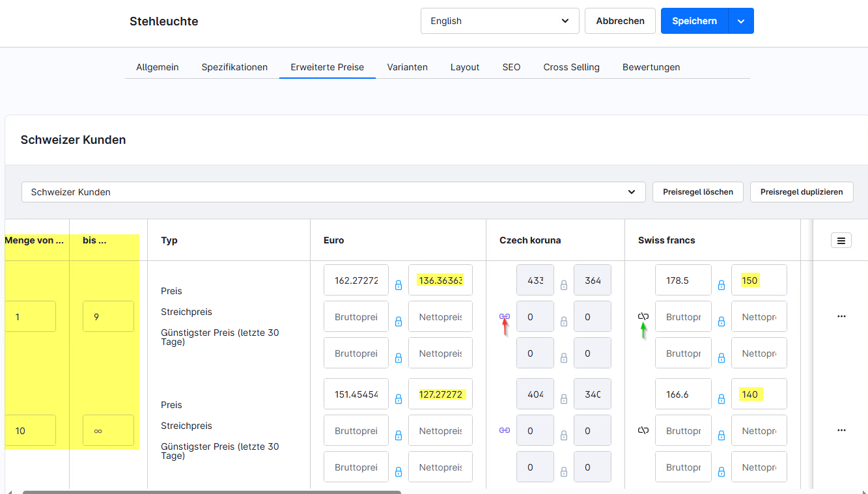Click Czech koruna net field 364
The image size is (868, 494).
pyautogui.click(x=593, y=280)
